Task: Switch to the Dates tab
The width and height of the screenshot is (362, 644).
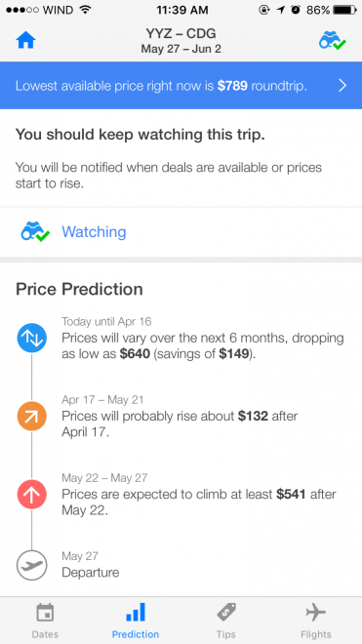Action: [x=45, y=621]
